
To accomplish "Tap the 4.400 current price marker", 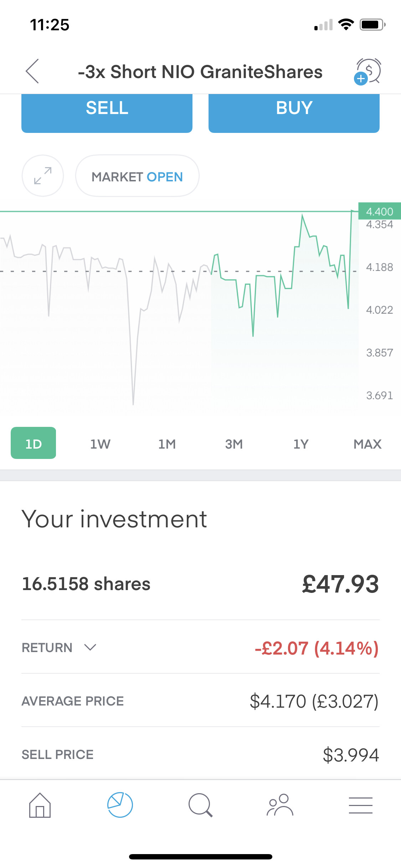I will pos(379,211).
